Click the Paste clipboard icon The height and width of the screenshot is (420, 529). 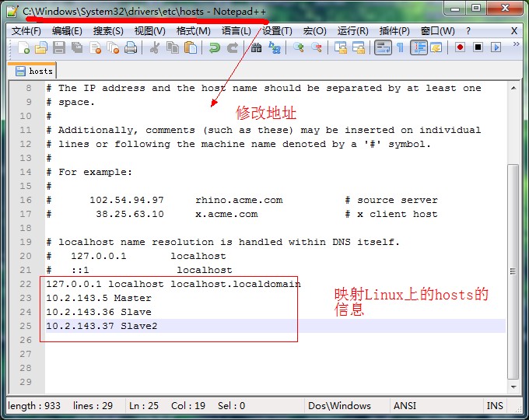click(x=191, y=47)
